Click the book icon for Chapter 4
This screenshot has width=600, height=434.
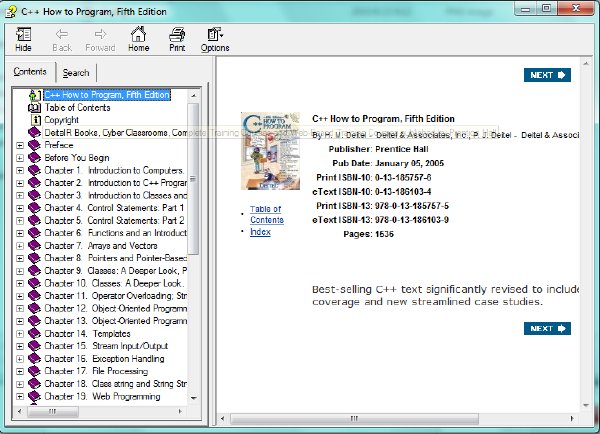[x=34, y=208]
